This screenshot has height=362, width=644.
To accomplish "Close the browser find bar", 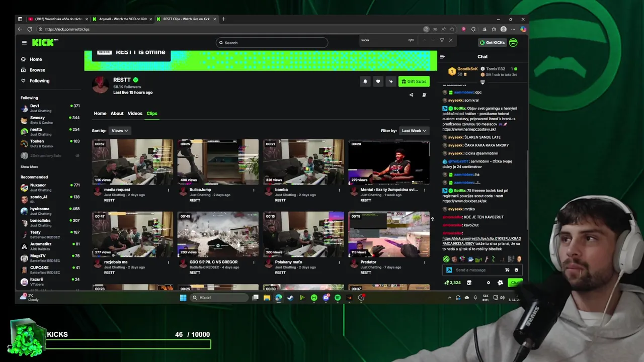I will 450,40.
